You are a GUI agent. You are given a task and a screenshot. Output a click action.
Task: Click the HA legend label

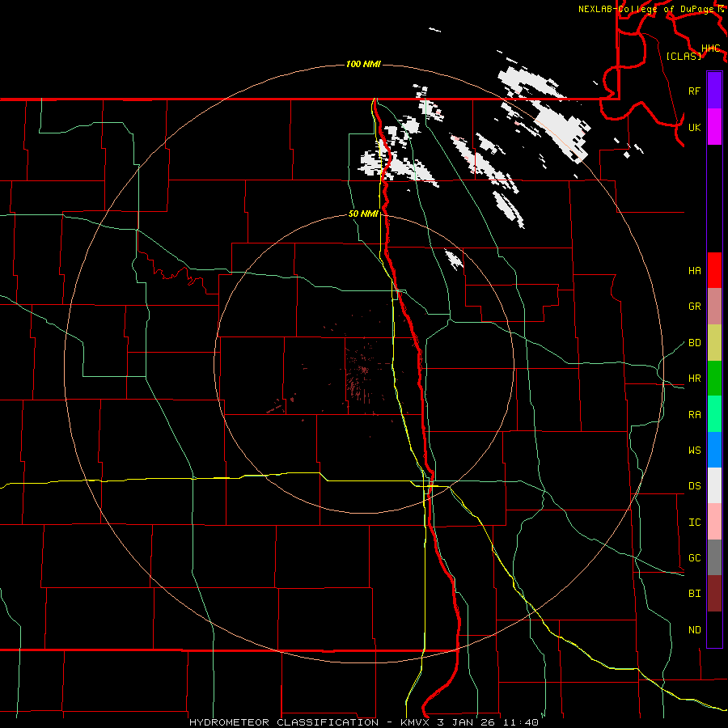695,271
